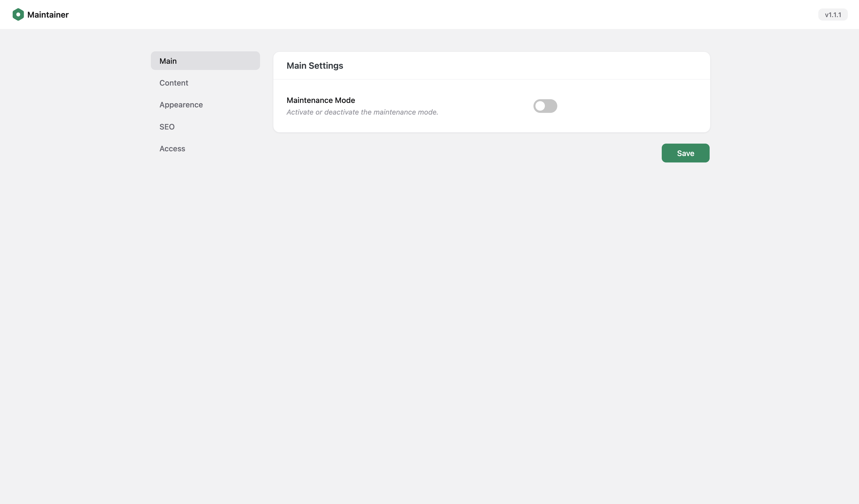Click the v1.1.1 version badge

[833, 15]
